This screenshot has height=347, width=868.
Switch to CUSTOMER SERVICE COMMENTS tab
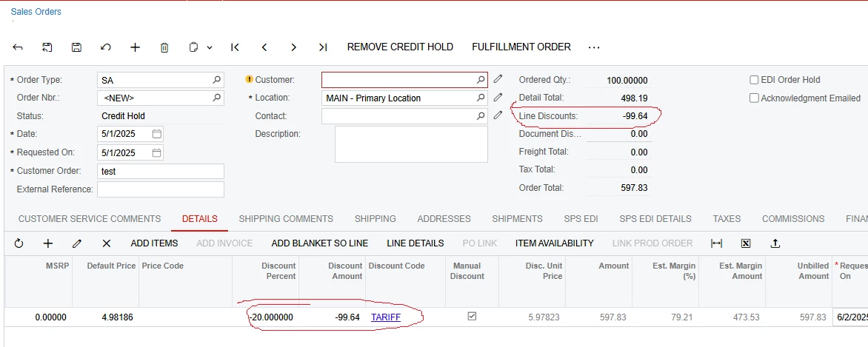(x=90, y=218)
